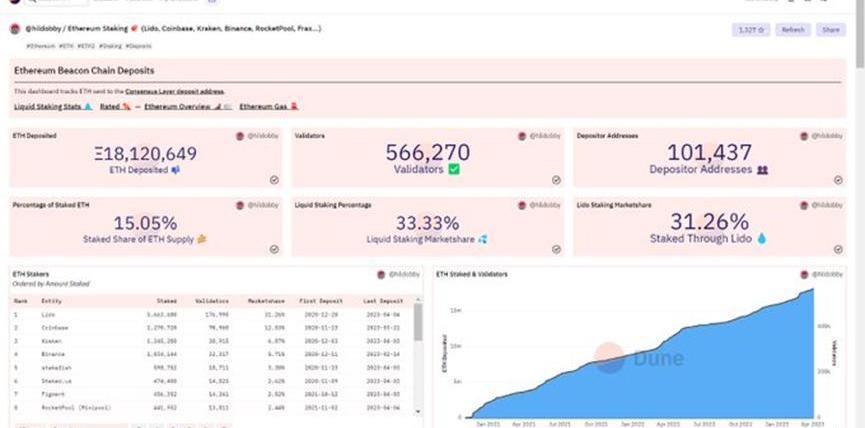Click the author avatar in ETH Deposited card
This screenshot has height=428, width=865.
coord(240,136)
